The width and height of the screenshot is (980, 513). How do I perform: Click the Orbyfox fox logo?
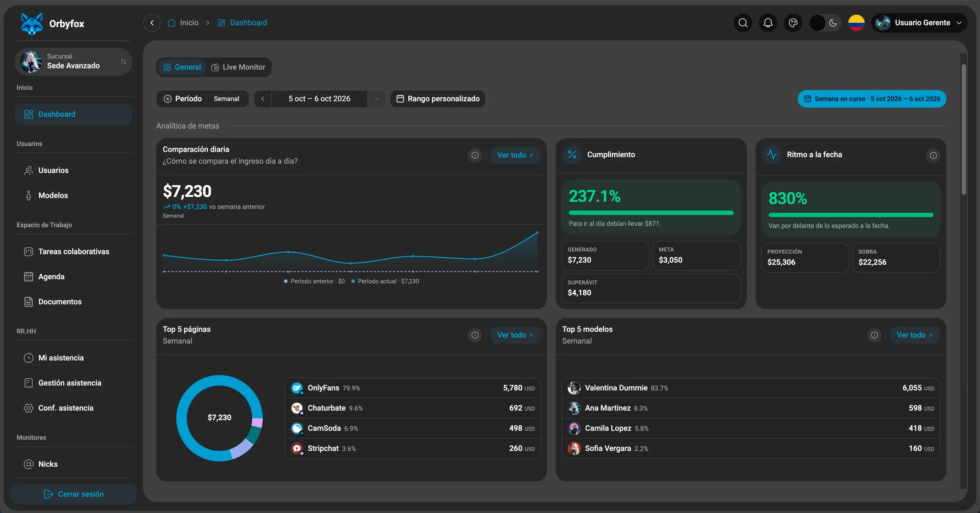point(32,24)
